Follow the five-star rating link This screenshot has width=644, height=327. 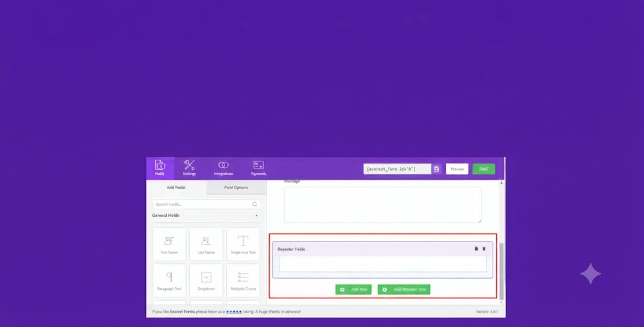[x=234, y=312]
